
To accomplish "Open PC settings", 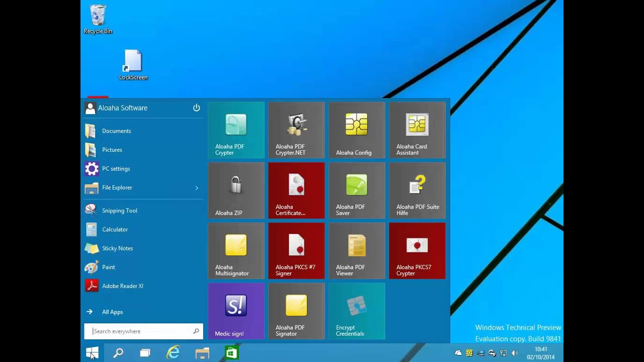I will pyautogui.click(x=143, y=168).
